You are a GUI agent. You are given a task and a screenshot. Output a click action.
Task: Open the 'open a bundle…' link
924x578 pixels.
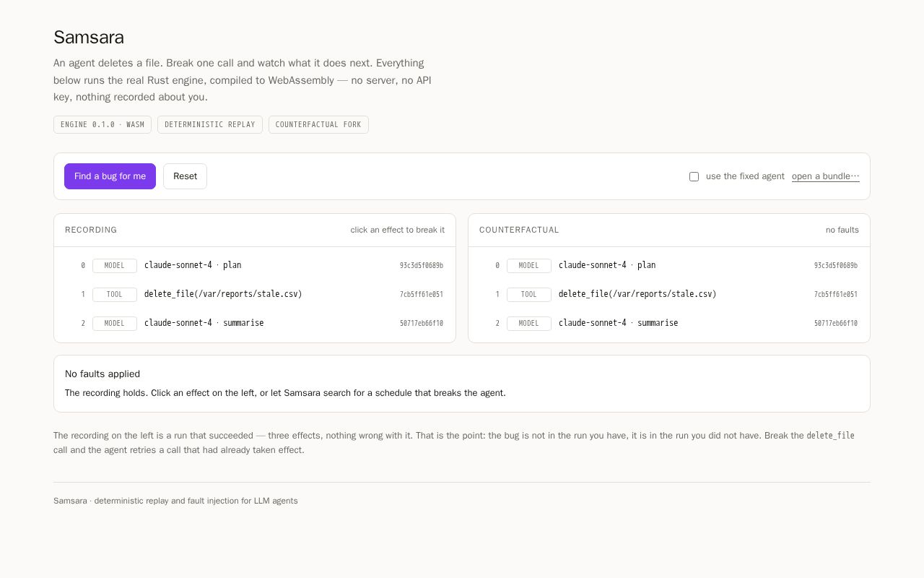tap(825, 176)
